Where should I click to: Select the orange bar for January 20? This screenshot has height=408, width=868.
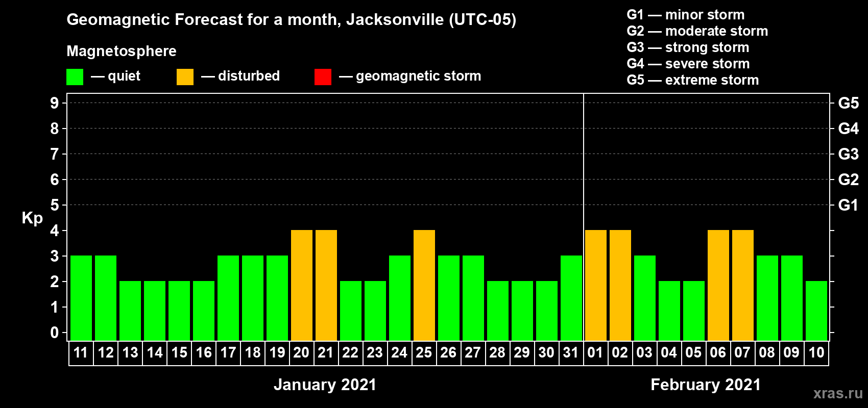point(302,286)
